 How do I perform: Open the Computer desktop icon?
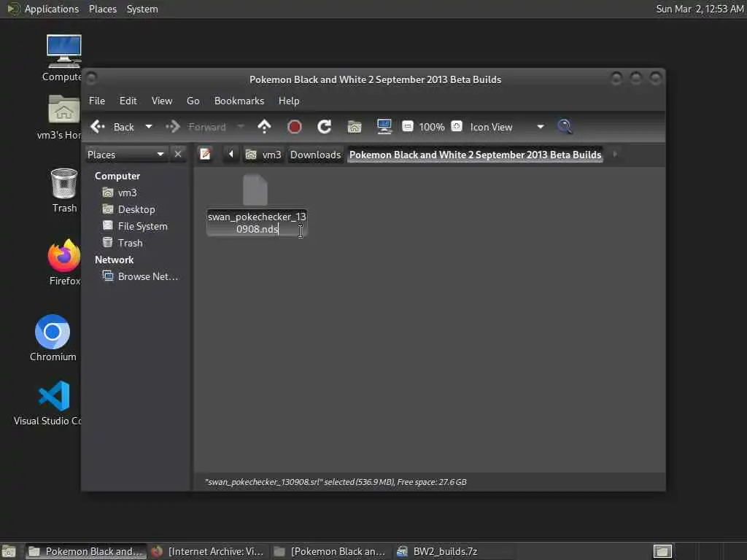(63, 57)
